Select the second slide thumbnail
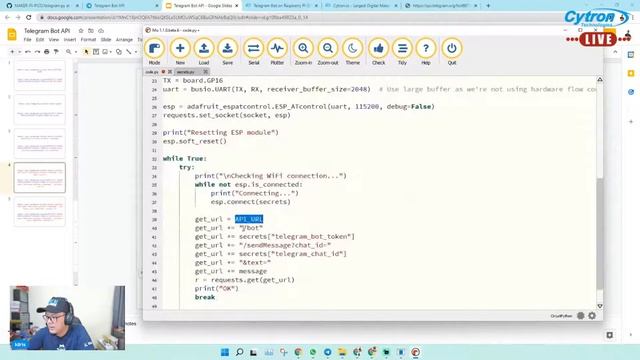 tap(40, 109)
